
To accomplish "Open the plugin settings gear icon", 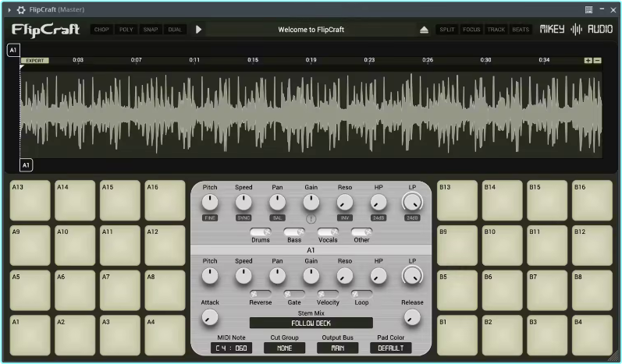I will pyautogui.click(x=21, y=10).
